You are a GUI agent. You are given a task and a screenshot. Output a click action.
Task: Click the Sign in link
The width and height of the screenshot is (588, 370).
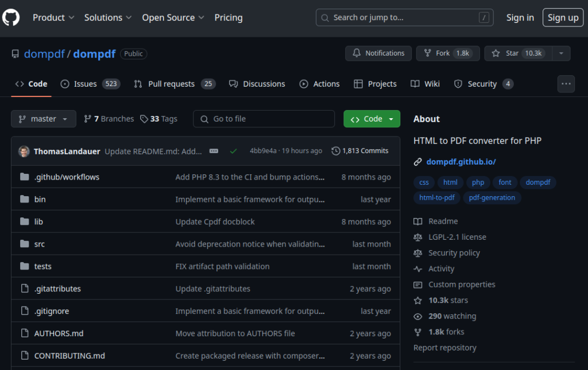[x=520, y=18]
